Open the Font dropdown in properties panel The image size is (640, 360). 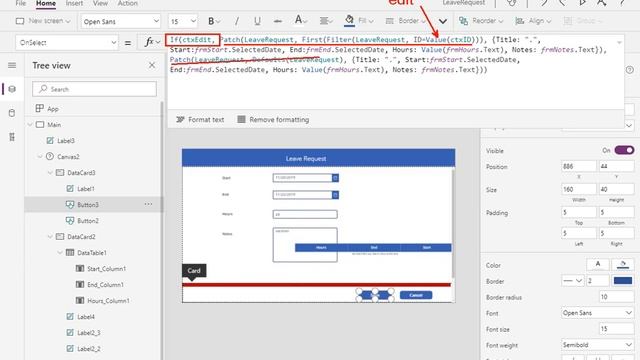click(598, 313)
